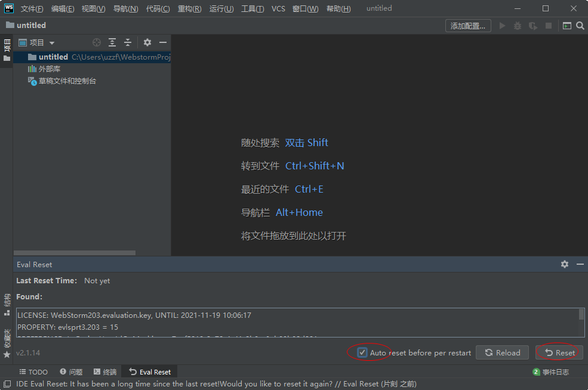The image size is (588, 390).
Task: Open the 导航(N) menu
Action: tap(125, 8)
